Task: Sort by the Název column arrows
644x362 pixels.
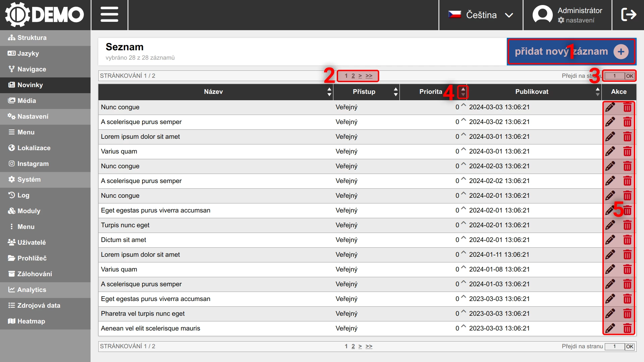Action: [x=329, y=92]
